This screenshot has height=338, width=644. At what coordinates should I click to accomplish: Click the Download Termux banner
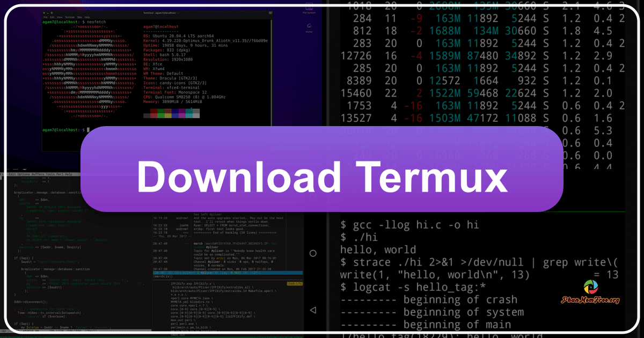[x=322, y=177]
